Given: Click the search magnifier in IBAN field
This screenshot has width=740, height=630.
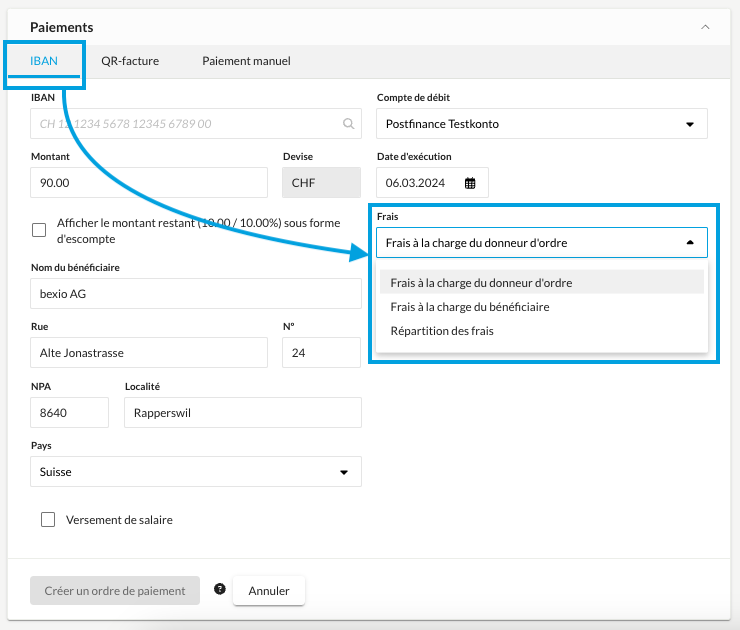Looking at the screenshot, I should 348,124.
